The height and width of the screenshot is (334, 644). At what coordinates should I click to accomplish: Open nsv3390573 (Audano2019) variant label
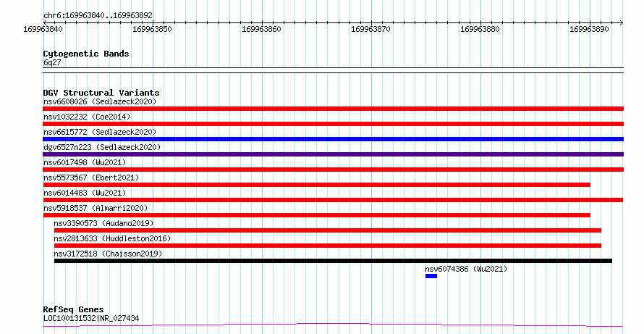pyautogui.click(x=103, y=223)
